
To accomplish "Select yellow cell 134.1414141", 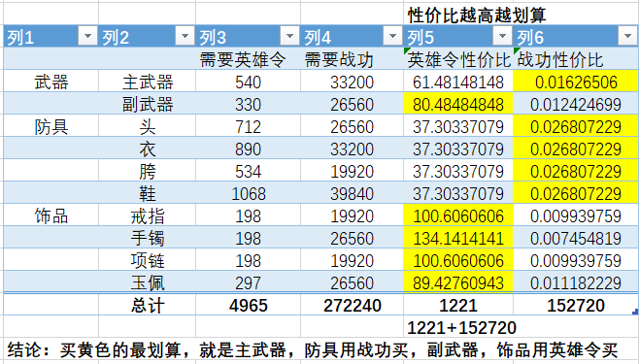I will point(458,238).
